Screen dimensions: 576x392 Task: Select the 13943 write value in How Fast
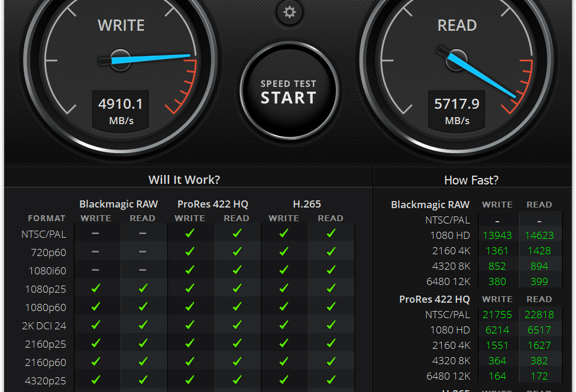coord(497,235)
